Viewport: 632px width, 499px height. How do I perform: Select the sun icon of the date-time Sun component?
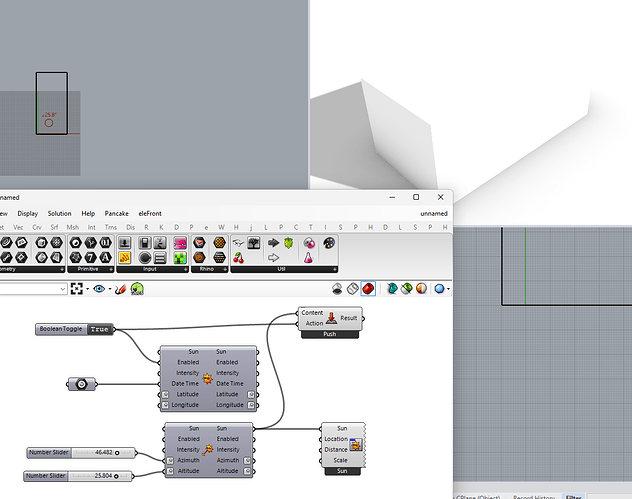pos(208,378)
